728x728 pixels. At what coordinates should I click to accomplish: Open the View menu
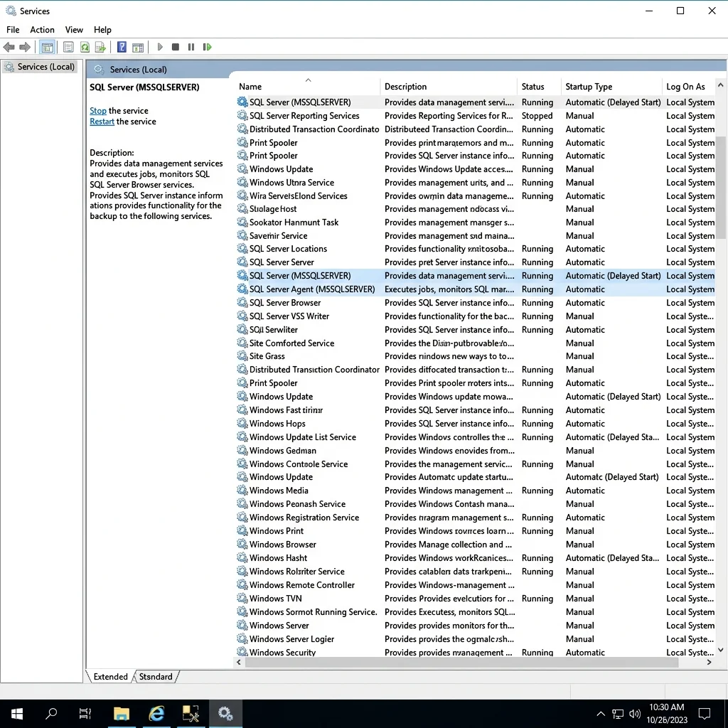74,30
